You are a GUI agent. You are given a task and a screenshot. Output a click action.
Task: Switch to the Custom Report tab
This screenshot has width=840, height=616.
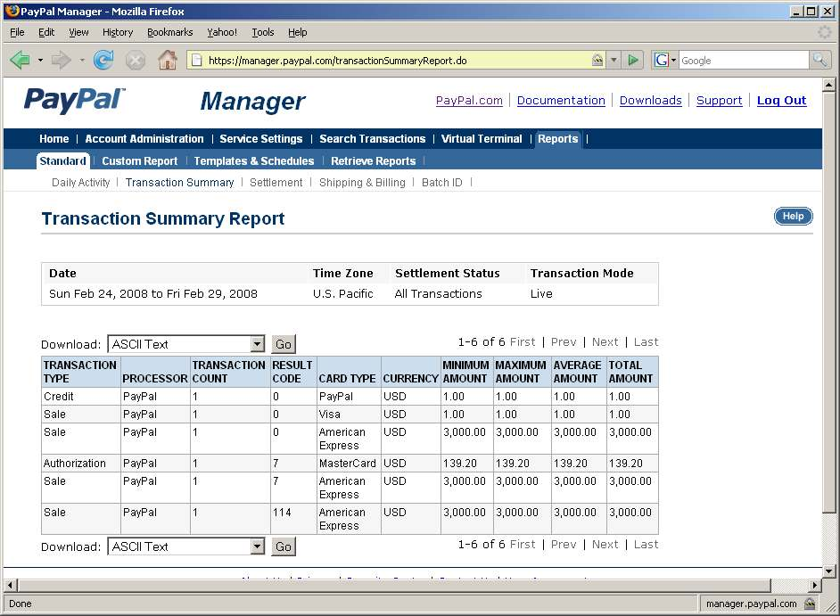click(x=139, y=161)
